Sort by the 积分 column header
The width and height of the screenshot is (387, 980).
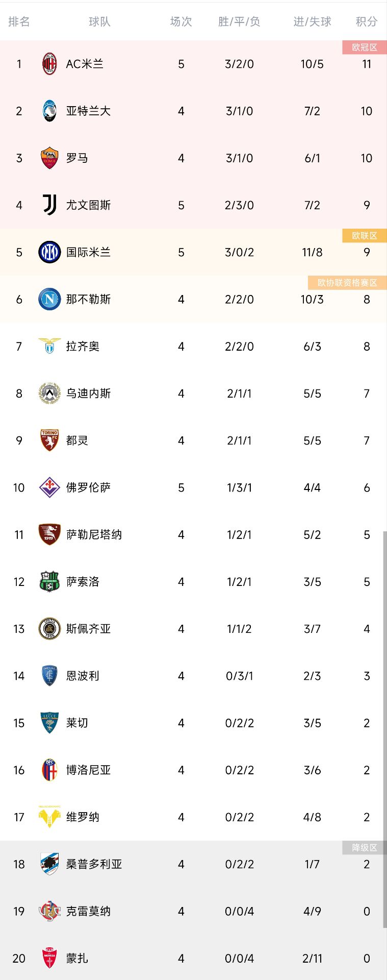tap(366, 22)
